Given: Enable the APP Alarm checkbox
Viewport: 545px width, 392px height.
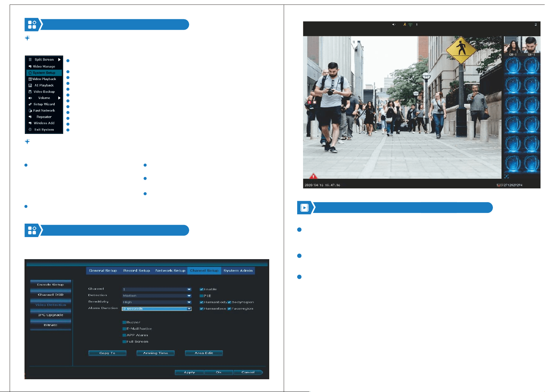Looking at the screenshot, I should 124,335.
